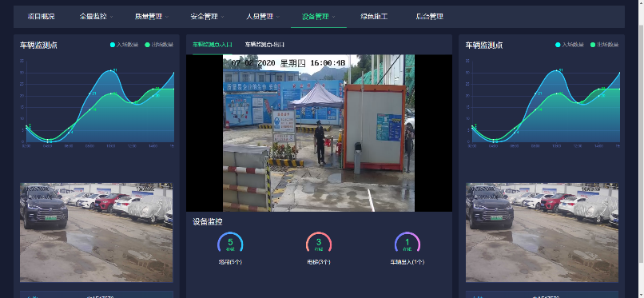Viewport: 644px width, 298px height.
Task: Expand the 人员管理 dropdown chevron
Action: click(278, 18)
